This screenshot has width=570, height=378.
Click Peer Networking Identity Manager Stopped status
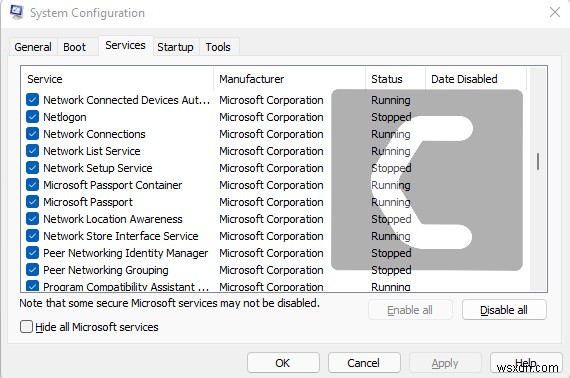(x=391, y=253)
